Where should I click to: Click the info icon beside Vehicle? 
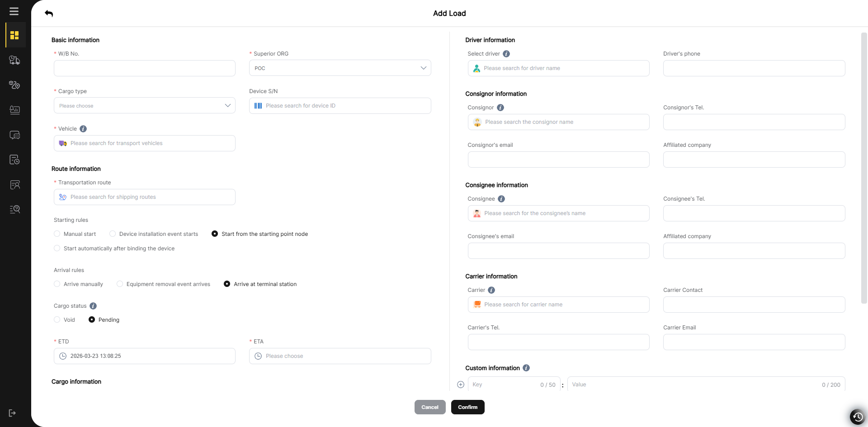click(83, 129)
